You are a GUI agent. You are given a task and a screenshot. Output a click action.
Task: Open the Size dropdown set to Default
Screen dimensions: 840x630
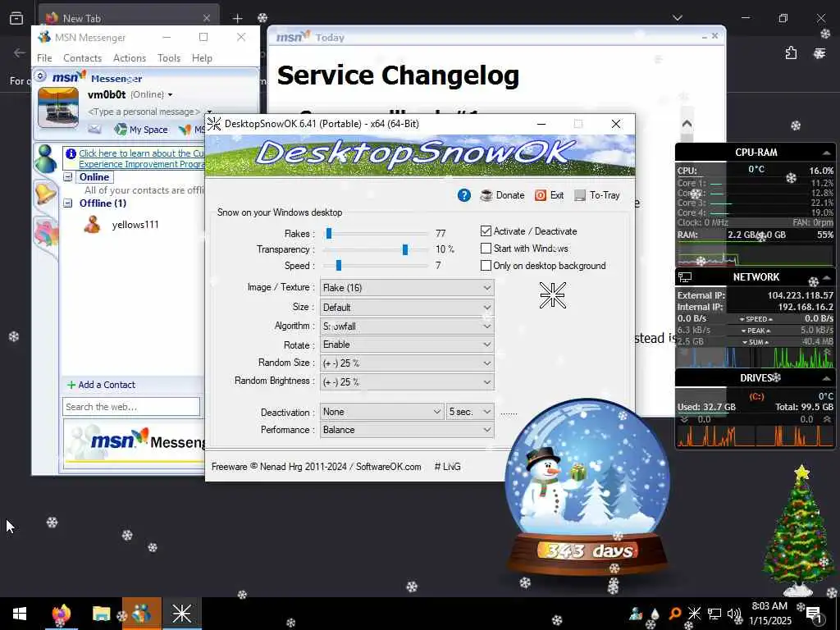coord(407,308)
